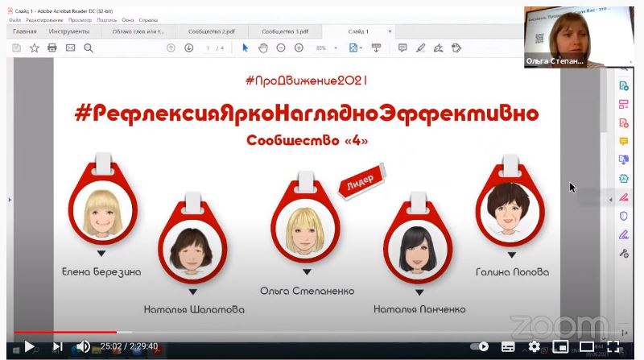Go to the next page arrow
This screenshot has height=360, width=644.
pyautogui.click(x=188, y=48)
